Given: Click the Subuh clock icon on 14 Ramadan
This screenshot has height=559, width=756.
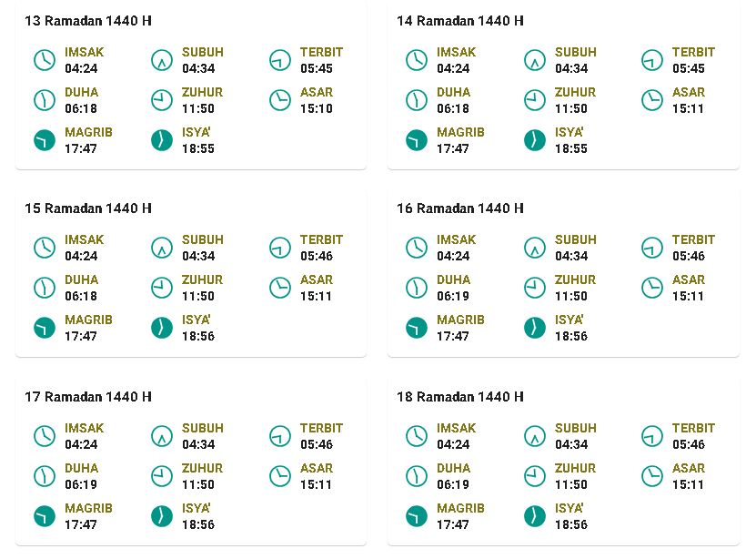Looking at the screenshot, I should pyautogui.click(x=534, y=60).
